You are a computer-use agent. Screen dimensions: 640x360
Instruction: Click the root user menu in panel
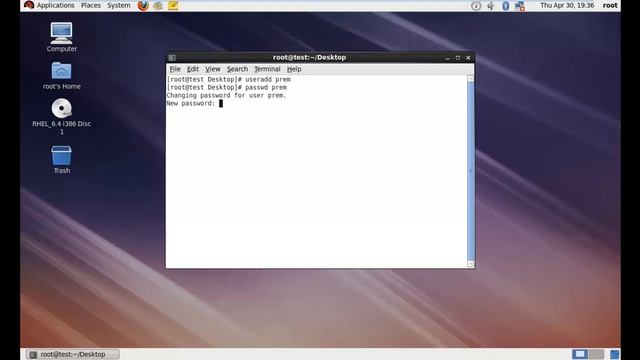610,5
